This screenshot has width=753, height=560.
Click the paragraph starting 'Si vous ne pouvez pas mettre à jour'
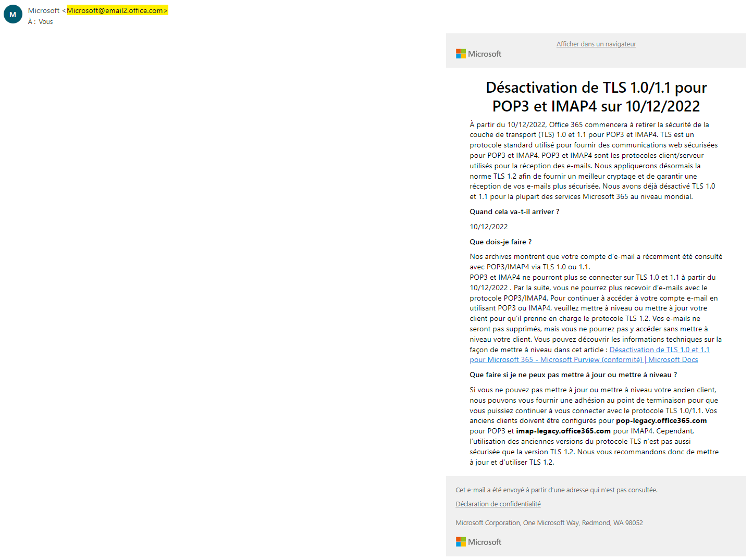pyautogui.click(x=594, y=426)
